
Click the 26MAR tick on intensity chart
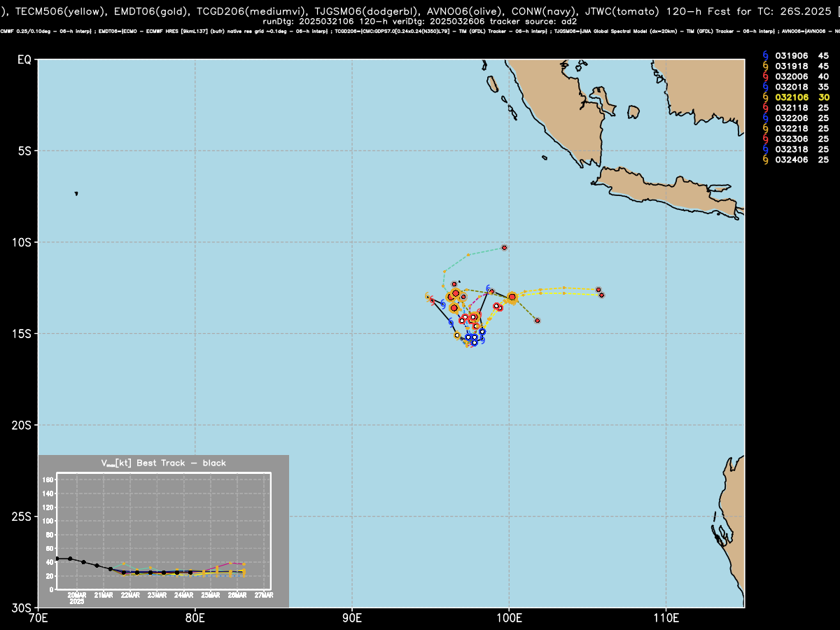(x=237, y=595)
